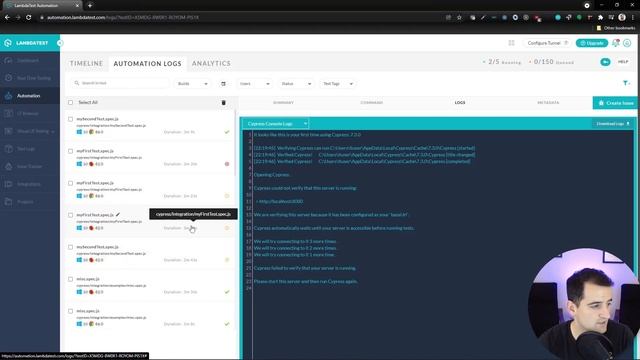The height and width of the screenshot is (360, 640).
Task: Open the Test Logs sidebar icon
Action: point(9,149)
